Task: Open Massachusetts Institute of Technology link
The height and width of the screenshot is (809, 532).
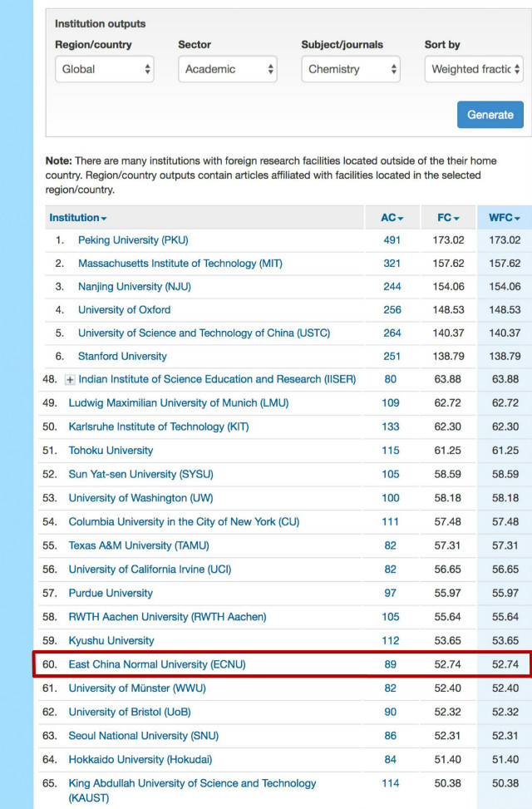Action: tap(180, 264)
